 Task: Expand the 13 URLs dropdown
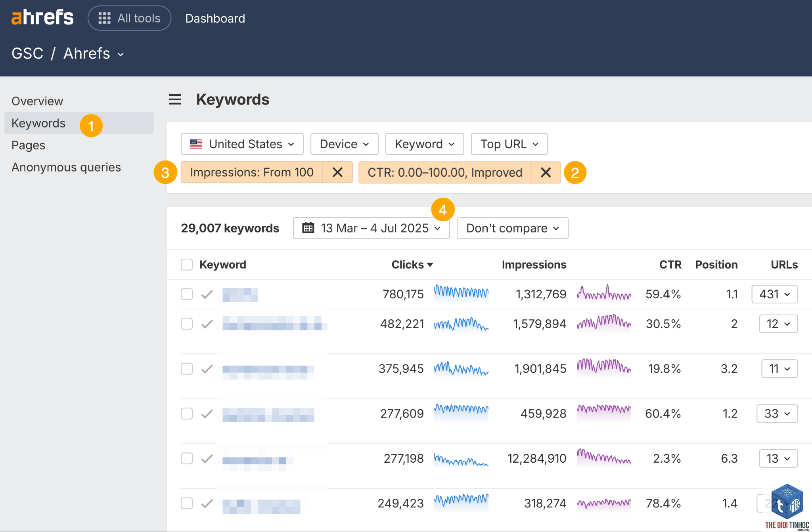click(x=778, y=458)
